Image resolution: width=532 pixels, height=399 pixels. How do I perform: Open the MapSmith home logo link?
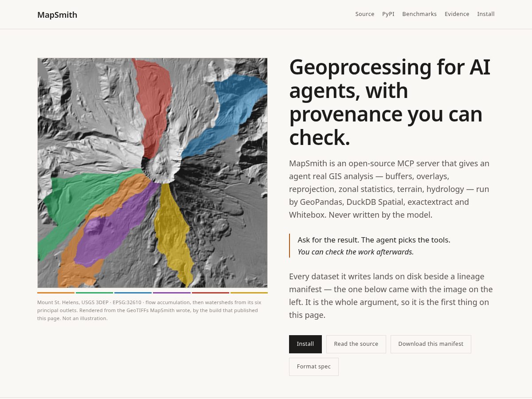point(57,15)
